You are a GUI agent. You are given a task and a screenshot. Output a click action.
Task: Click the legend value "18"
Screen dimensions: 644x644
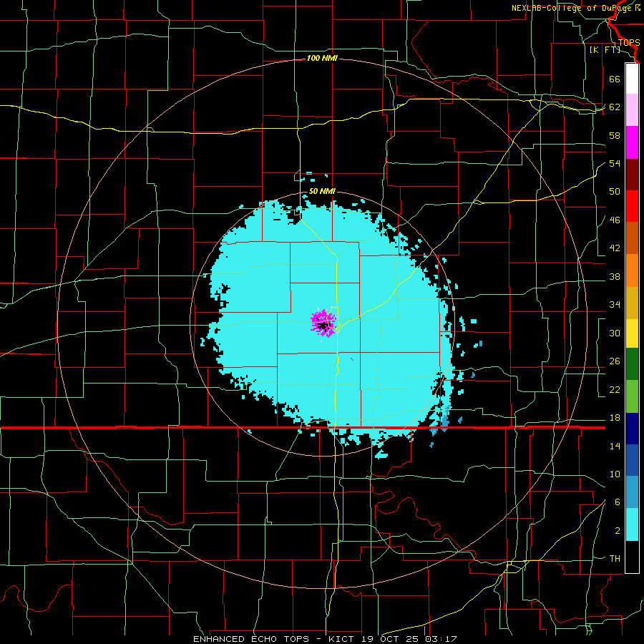[615, 418]
